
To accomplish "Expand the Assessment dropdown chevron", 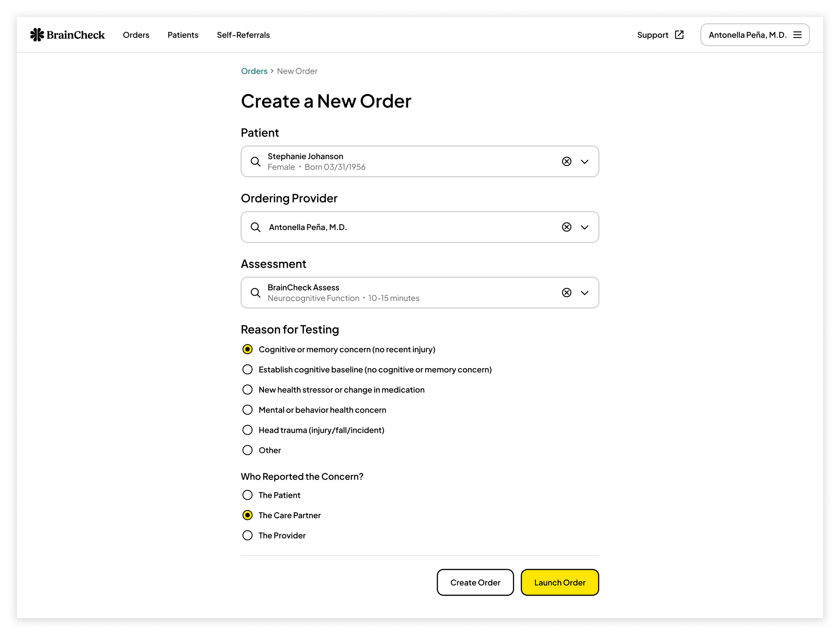I will (x=584, y=293).
